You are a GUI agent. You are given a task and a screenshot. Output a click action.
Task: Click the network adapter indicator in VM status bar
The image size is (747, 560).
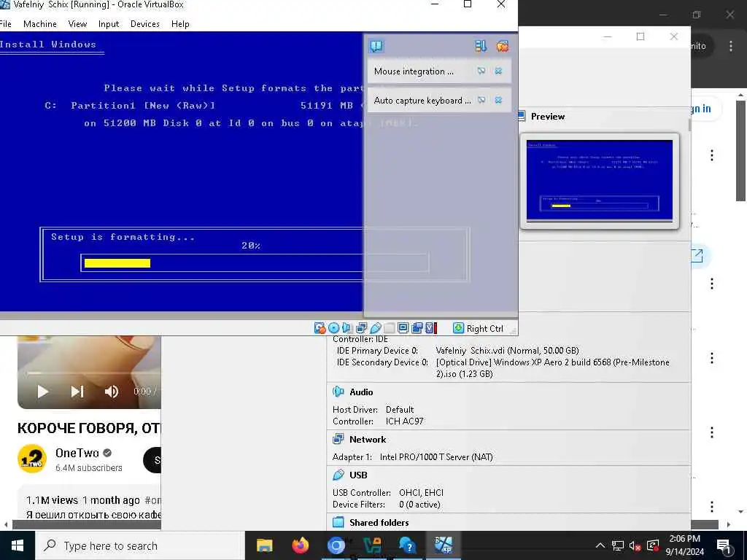[362, 328]
